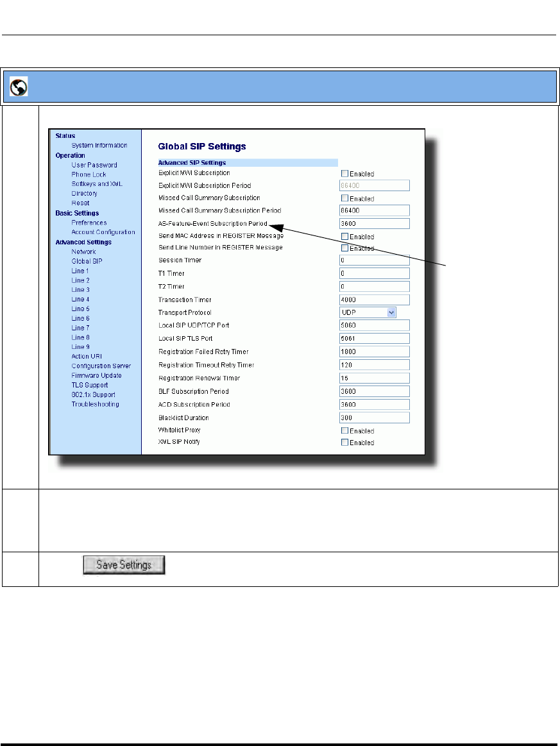The height and width of the screenshot is (746, 560).
Task: Open Line 4 settings
Action: 80,300
